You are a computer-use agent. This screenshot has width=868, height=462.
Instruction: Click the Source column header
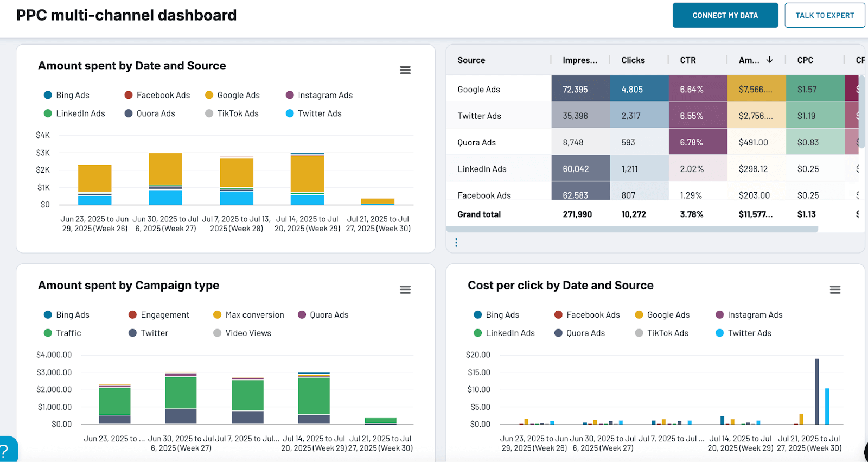471,60
